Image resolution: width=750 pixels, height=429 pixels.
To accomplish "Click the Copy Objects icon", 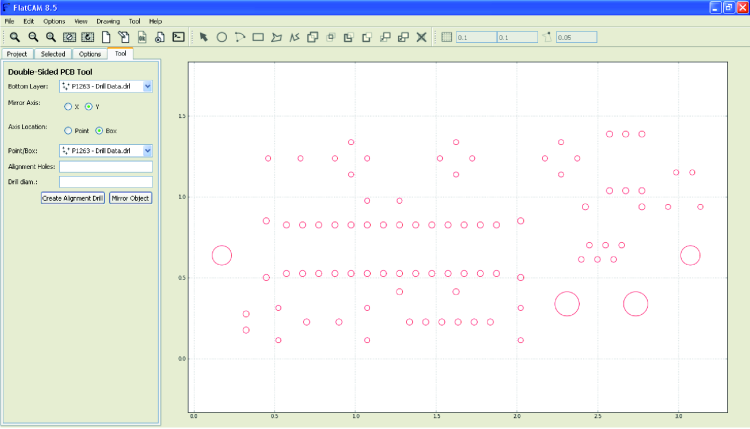I will click(x=403, y=37).
